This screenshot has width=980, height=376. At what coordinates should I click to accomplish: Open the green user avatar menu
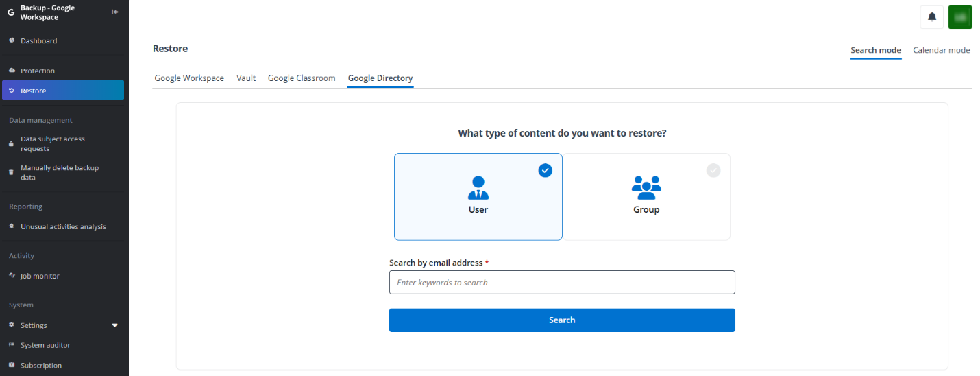(959, 17)
